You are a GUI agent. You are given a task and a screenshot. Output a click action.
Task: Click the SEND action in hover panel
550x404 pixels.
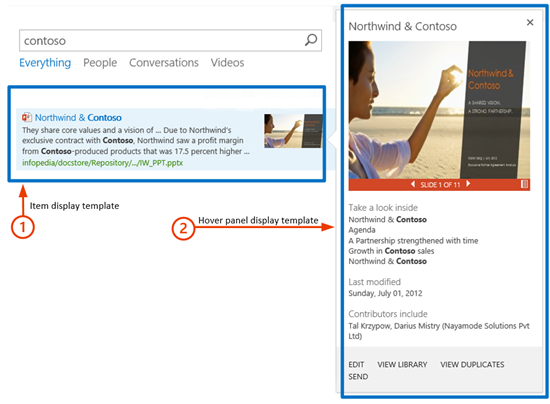pyautogui.click(x=358, y=377)
